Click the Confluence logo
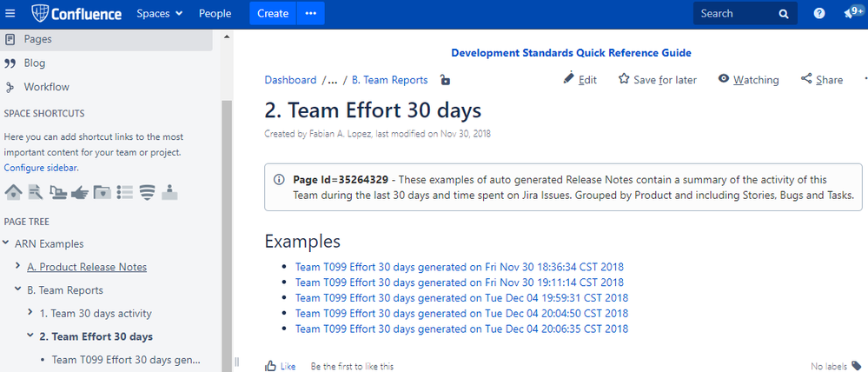868x372 pixels. click(x=76, y=13)
